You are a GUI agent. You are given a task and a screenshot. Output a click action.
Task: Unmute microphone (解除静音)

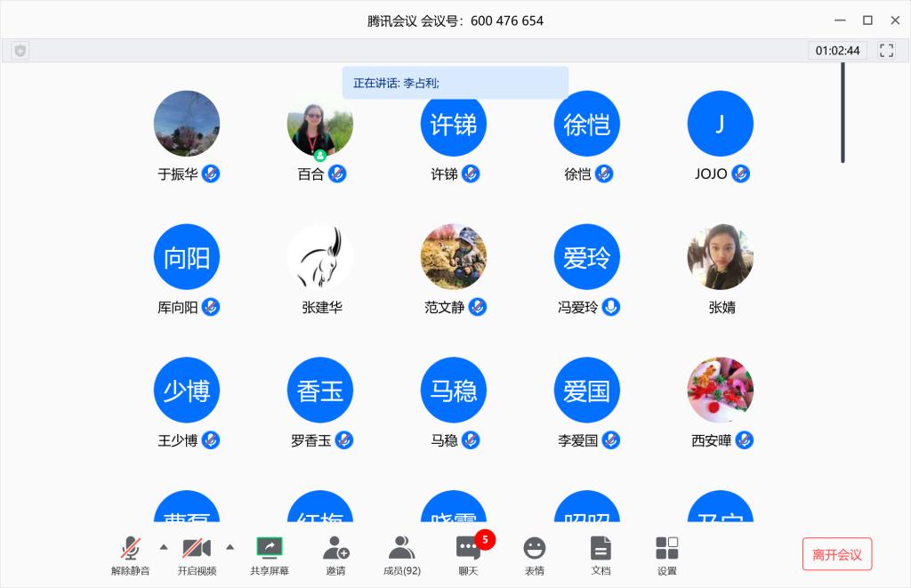pos(131,547)
